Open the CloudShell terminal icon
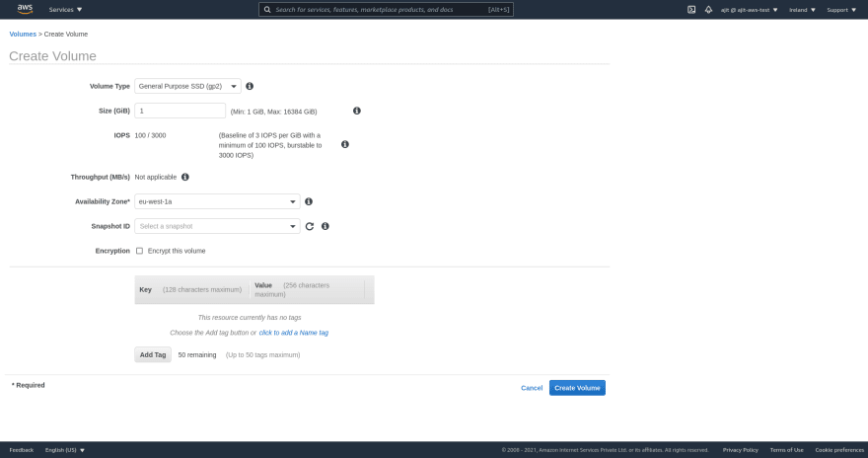 [x=691, y=10]
